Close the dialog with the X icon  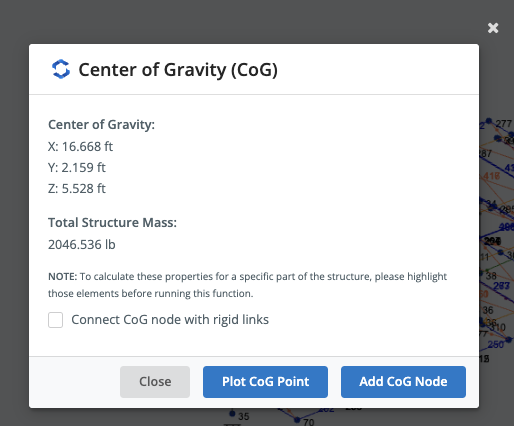[493, 28]
